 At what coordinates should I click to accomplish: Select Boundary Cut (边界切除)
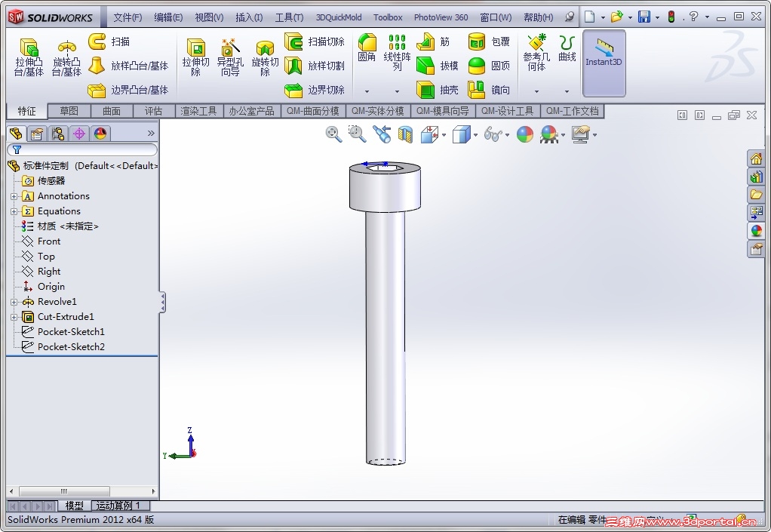click(x=315, y=90)
